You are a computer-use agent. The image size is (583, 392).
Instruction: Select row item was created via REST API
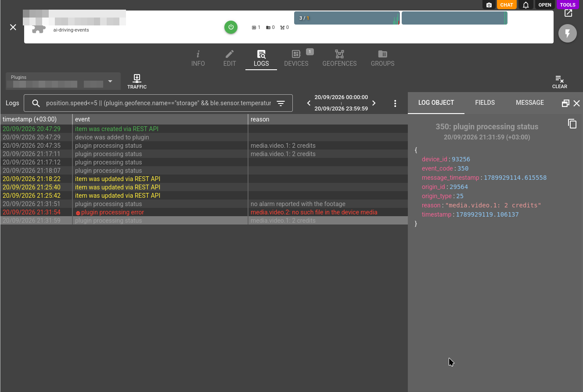[x=204, y=129]
